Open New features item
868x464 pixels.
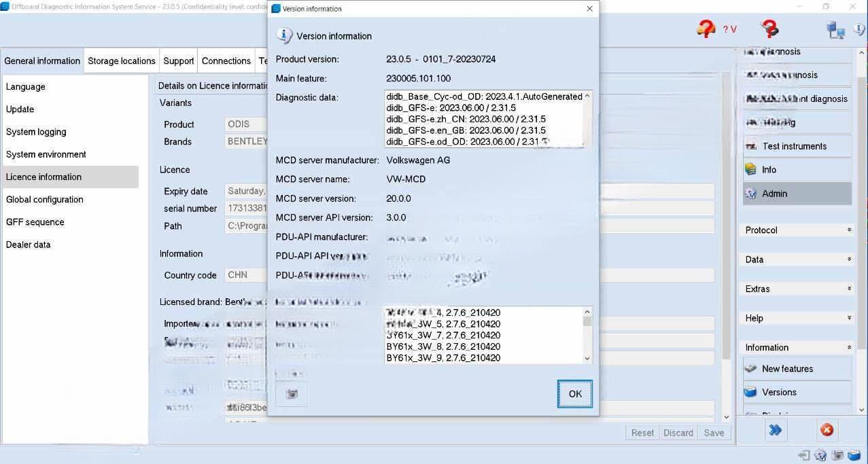[x=797, y=369]
